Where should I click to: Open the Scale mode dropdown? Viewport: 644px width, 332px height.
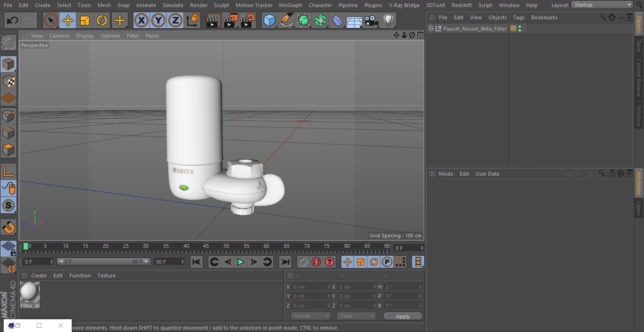(x=356, y=316)
